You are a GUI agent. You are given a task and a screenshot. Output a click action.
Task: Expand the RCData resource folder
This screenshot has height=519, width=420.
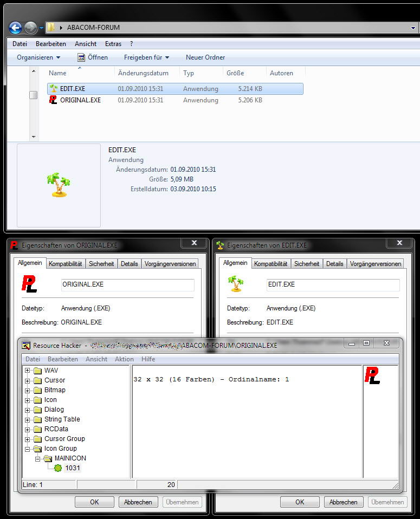click(28, 430)
